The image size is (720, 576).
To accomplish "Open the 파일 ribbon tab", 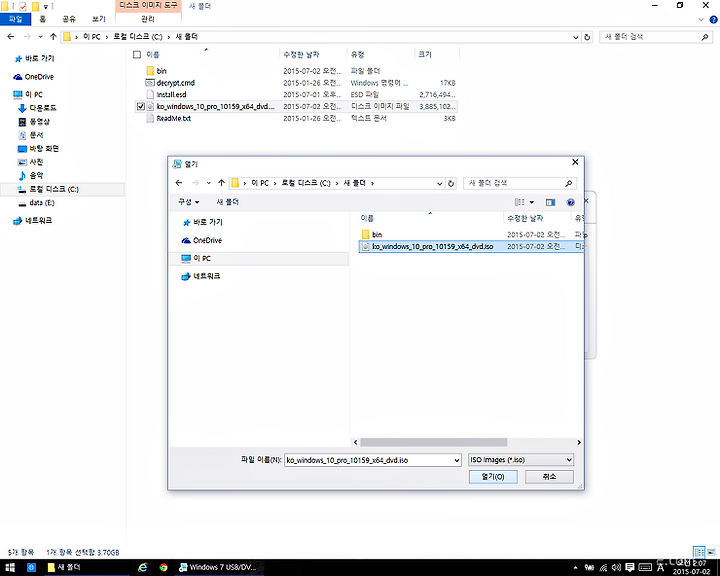I will [16, 19].
